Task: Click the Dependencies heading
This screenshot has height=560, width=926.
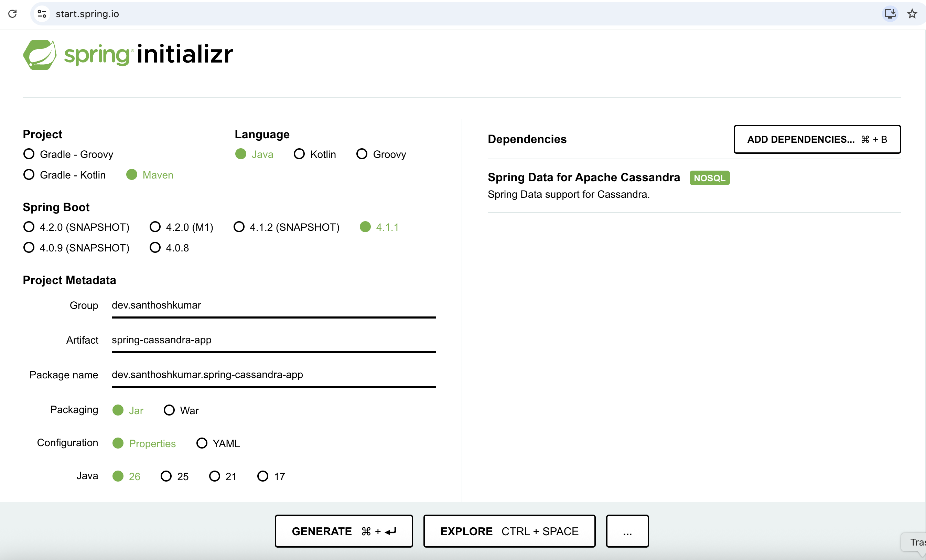Action: pos(527,139)
